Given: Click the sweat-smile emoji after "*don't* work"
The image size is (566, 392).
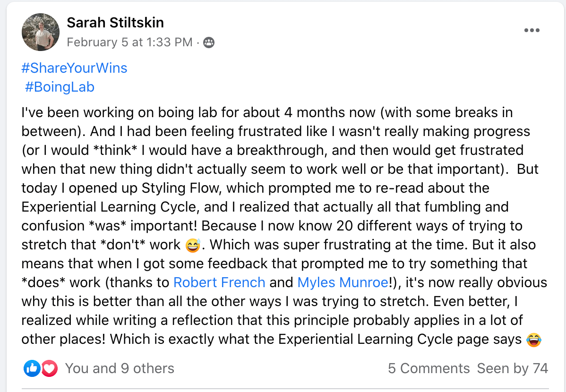Looking at the screenshot, I should point(192,245).
